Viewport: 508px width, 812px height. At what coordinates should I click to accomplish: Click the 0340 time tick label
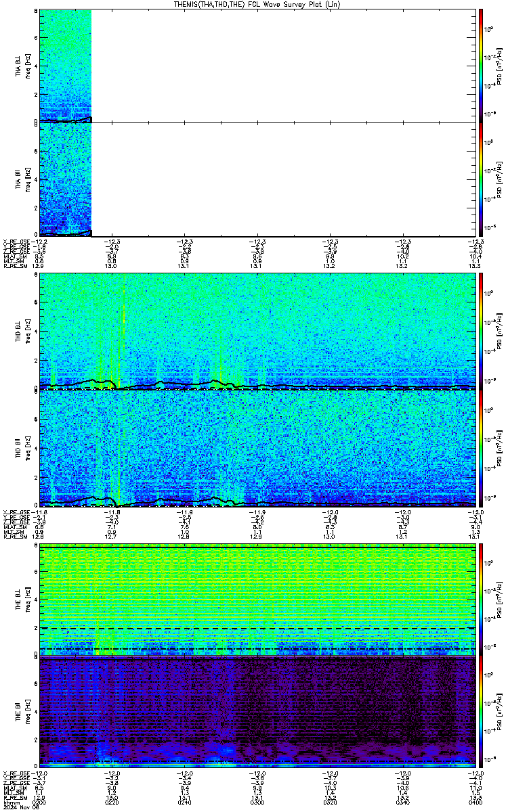point(402,802)
